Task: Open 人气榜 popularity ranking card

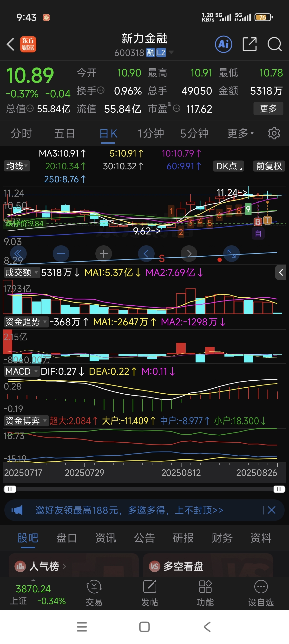Action: tap(74, 566)
